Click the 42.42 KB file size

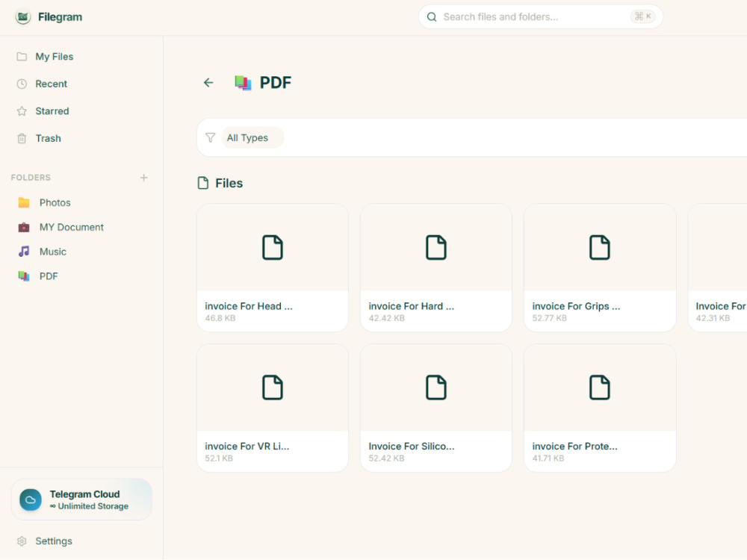tap(386, 318)
